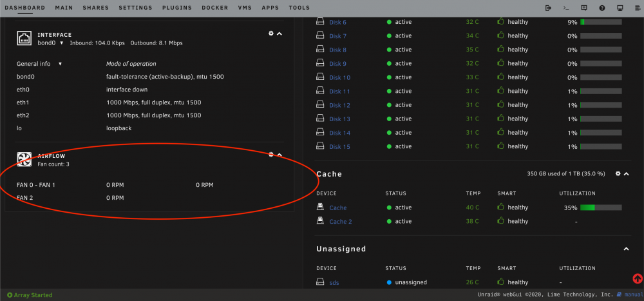The height and width of the screenshot is (301, 644).
Task: Click the sds blue unassigned status dot
Action: point(389,282)
